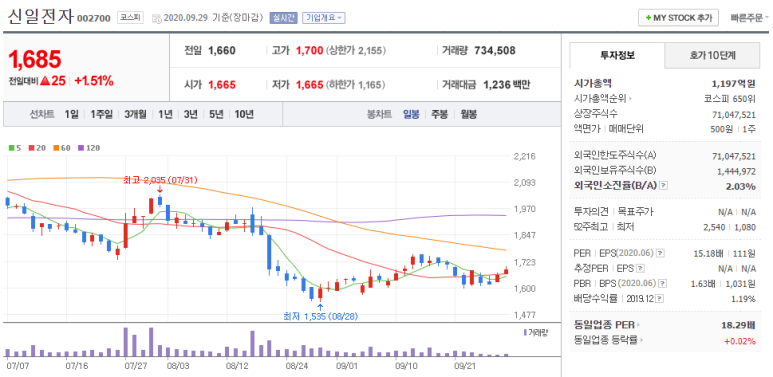The height and width of the screenshot is (377, 773).
Task: Click the 신일전자 stock name heading
Action: coord(40,16)
